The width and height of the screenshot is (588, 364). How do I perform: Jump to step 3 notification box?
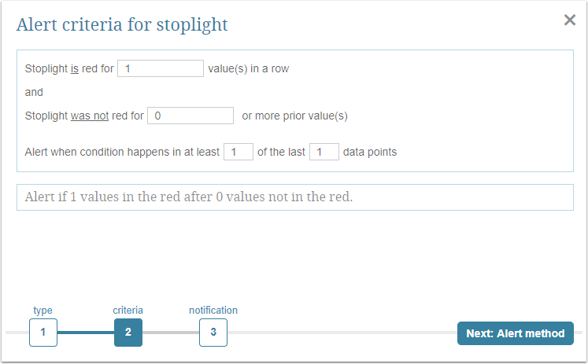[x=213, y=333]
